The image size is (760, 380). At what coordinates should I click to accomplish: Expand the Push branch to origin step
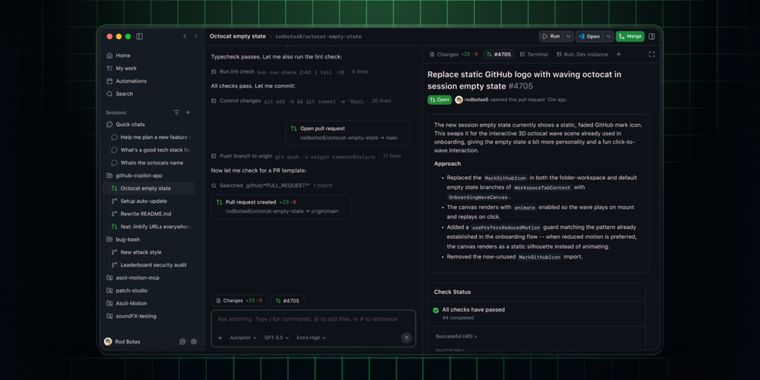pos(306,156)
